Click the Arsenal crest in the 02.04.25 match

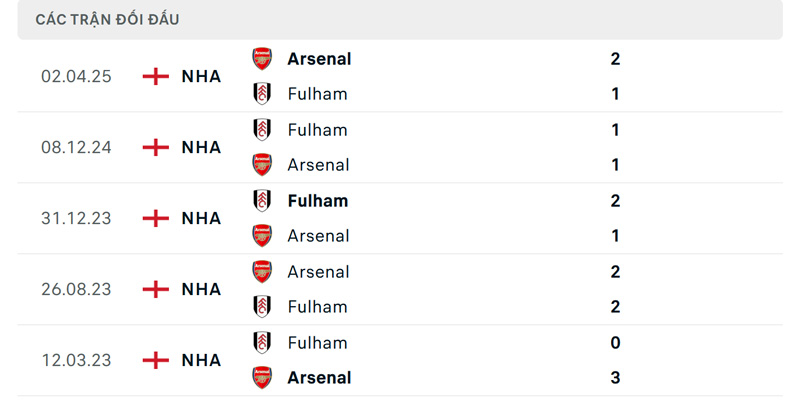click(262, 59)
